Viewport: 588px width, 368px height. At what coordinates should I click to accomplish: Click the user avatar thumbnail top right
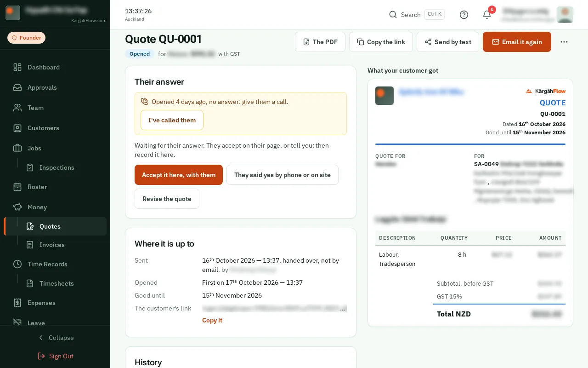(565, 15)
